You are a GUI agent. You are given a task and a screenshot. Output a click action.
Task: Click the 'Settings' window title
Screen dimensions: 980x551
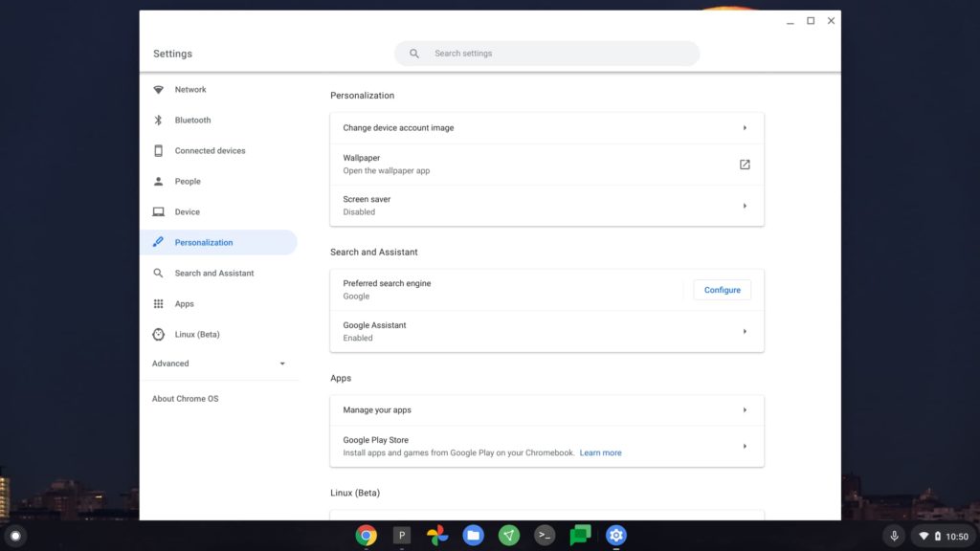point(172,54)
